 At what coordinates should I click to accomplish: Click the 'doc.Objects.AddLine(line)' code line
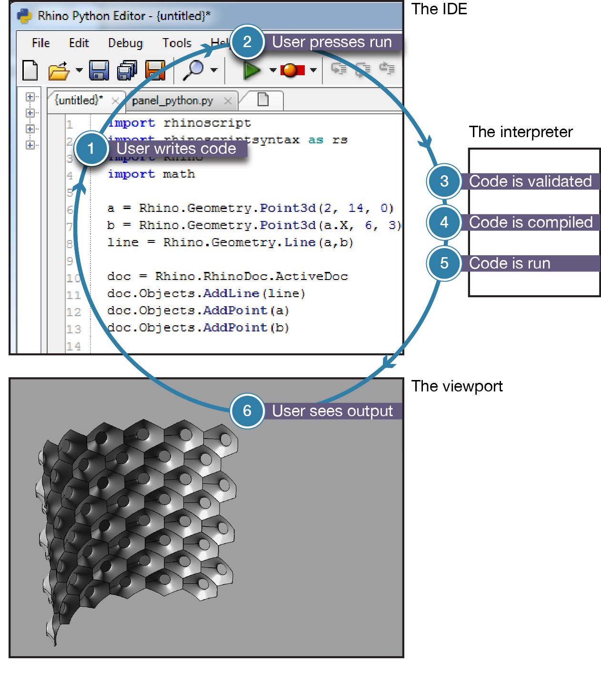(206, 294)
